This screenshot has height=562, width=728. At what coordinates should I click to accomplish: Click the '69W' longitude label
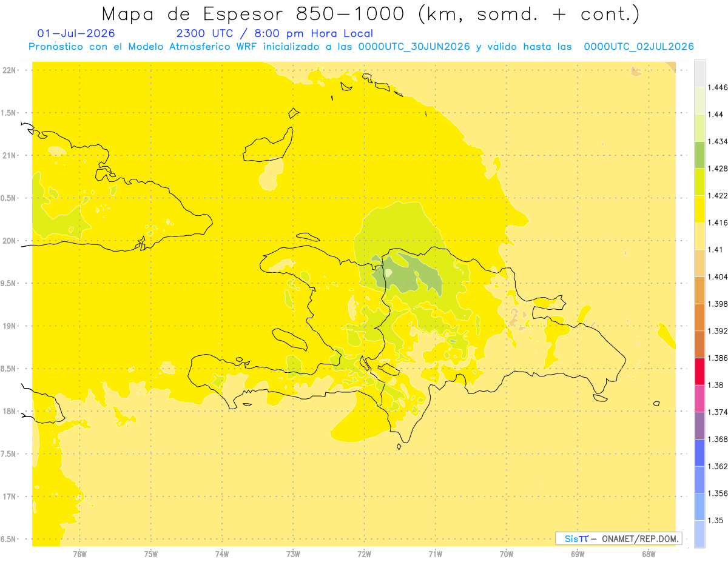[578, 554]
